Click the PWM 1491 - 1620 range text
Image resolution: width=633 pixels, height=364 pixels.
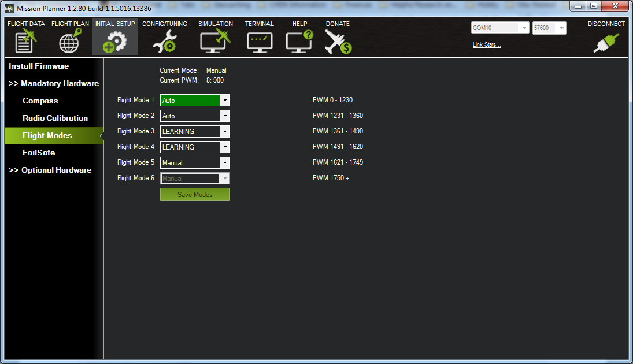[338, 147]
